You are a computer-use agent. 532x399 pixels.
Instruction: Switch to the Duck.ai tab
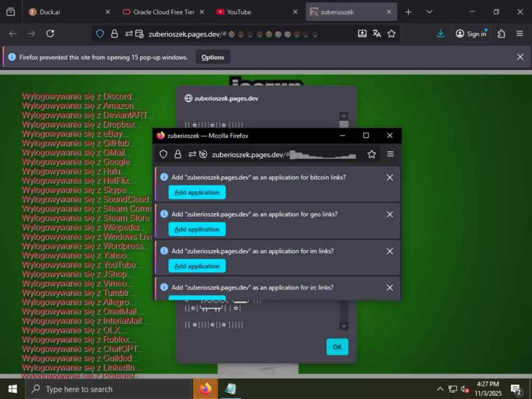point(70,12)
